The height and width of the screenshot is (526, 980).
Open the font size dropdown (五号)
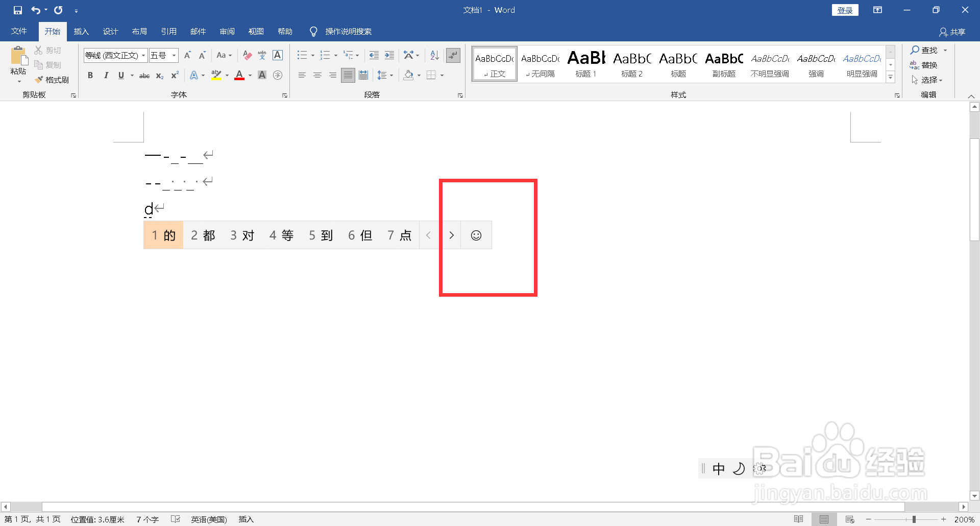point(174,55)
